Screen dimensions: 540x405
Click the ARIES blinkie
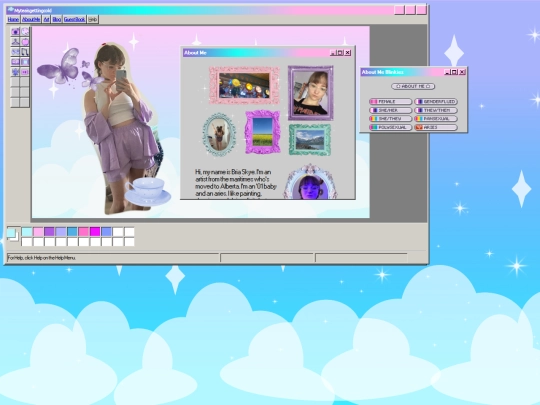click(x=436, y=127)
